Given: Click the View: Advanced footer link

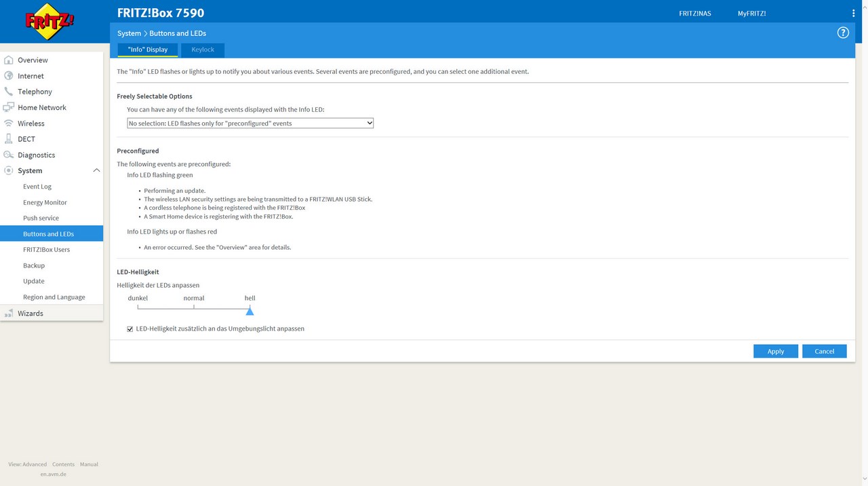Looking at the screenshot, I should pyautogui.click(x=28, y=464).
